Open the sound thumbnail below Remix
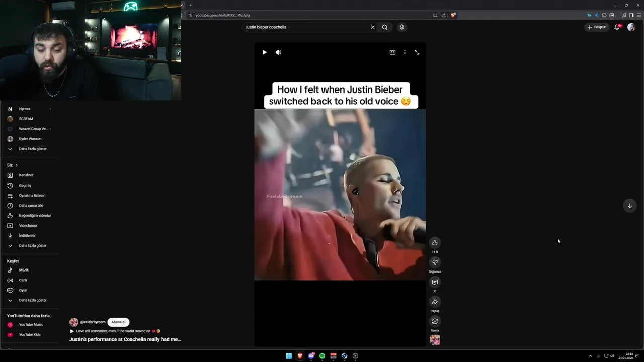Image resolution: width=644 pixels, height=362 pixels. click(x=435, y=340)
